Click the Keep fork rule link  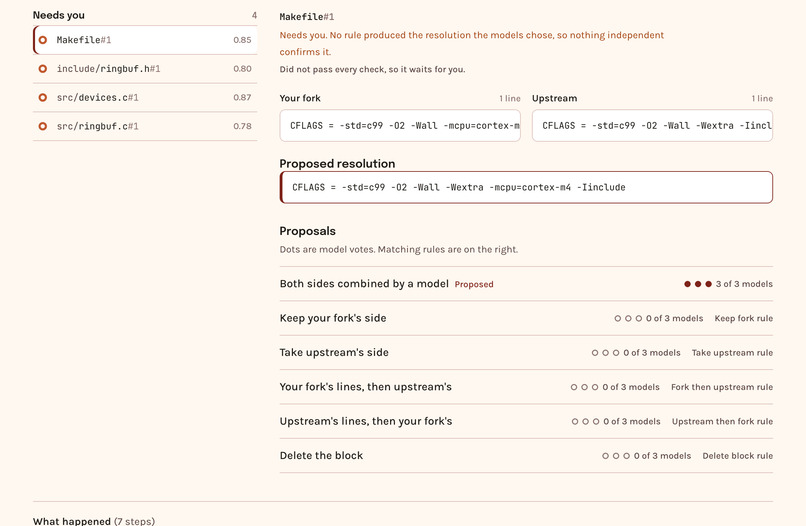tap(743, 318)
